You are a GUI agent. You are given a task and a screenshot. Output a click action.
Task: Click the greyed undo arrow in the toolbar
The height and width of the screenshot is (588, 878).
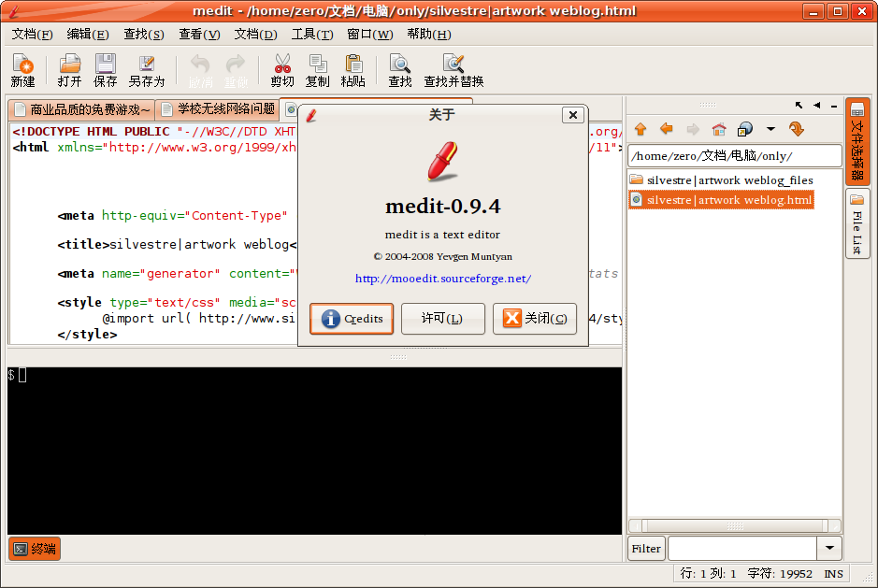pos(200,70)
